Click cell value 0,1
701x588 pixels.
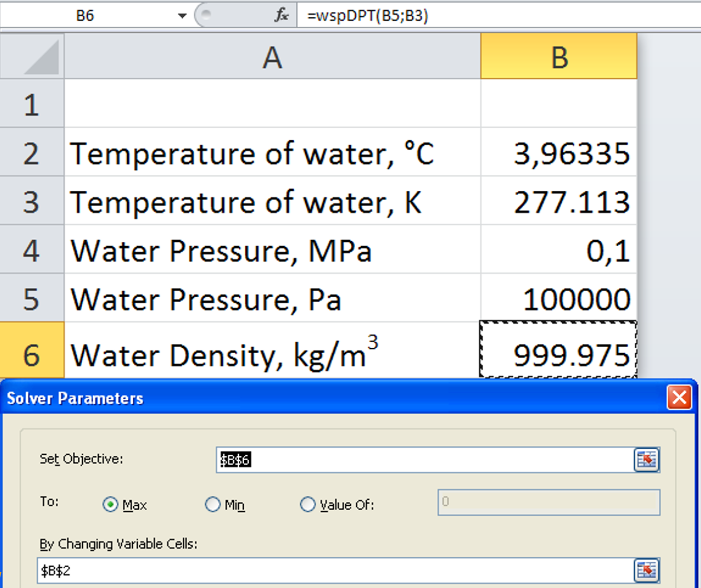pos(559,249)
